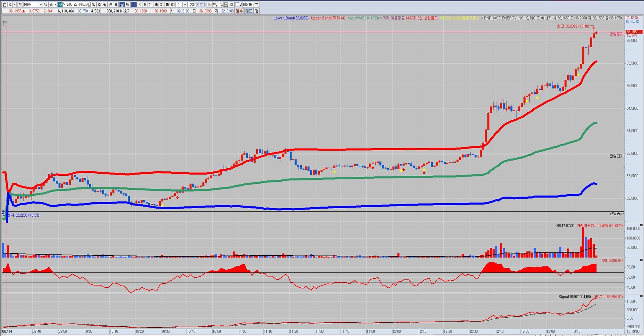Click the speaker sound icon in toolbar
Viewport: 644px width, 336px height.
(51, 5)
